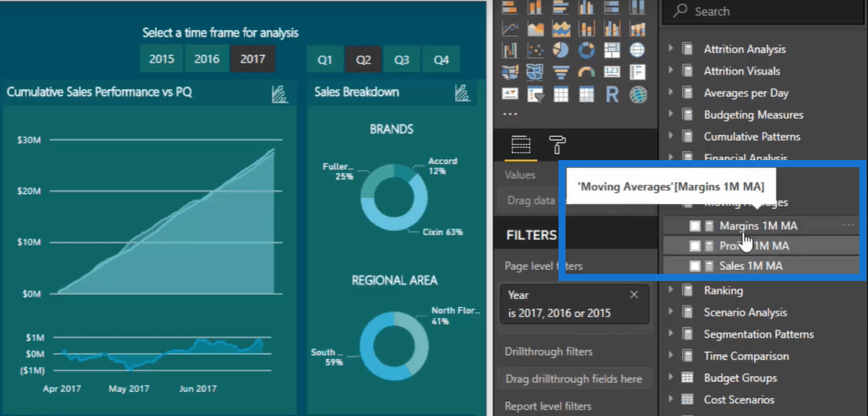868x416 pixels.
Task: Select the KPI visualization
Action: [510, 95]
